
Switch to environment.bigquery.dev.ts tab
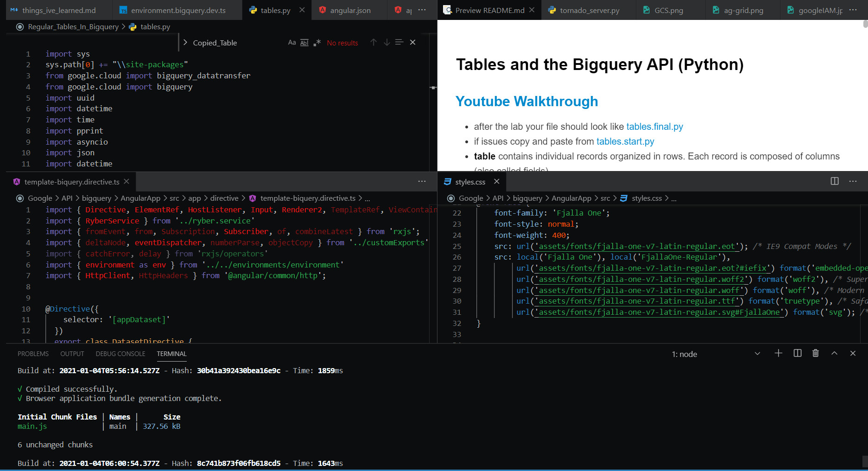[178, 10]
